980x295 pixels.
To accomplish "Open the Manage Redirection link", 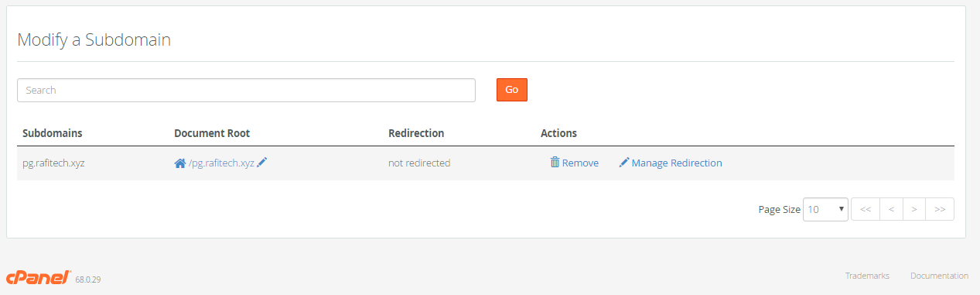I will click(x=677, y=163).
